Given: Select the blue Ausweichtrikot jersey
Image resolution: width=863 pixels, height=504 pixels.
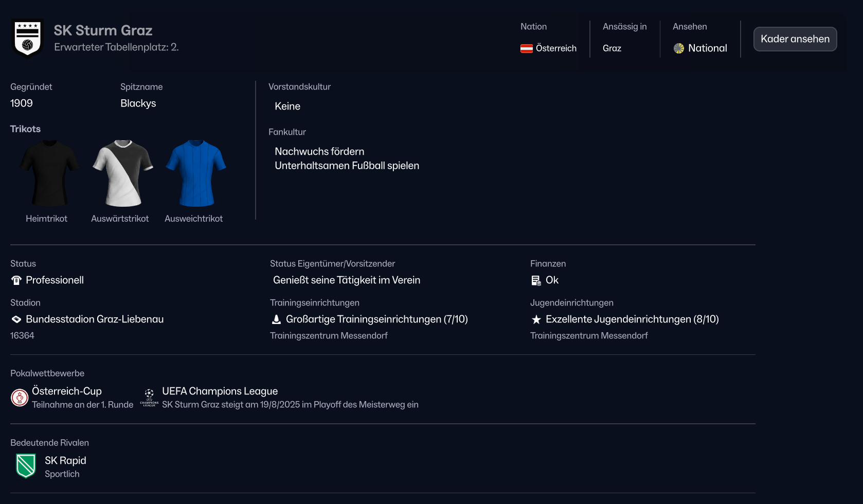Looking at the screenshot, I should pyautogui.click(x=195, y=173).
